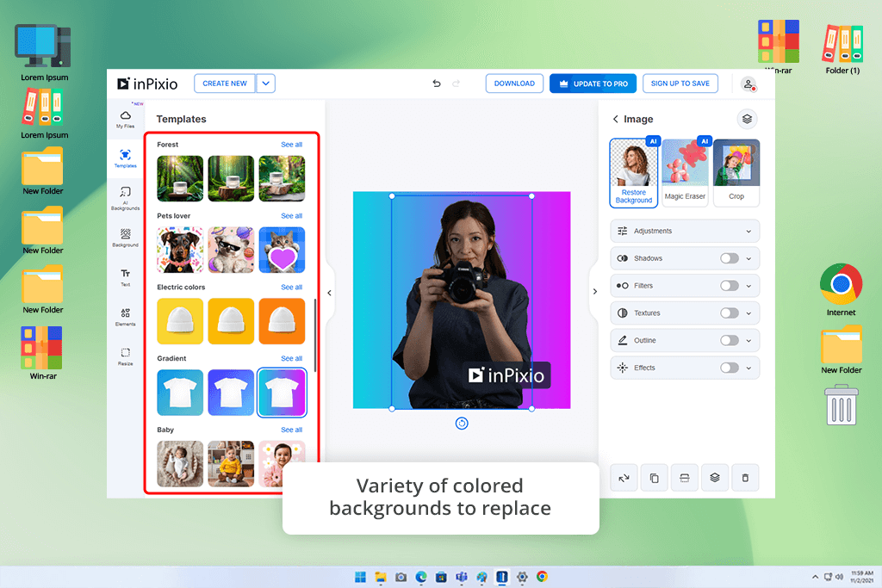Click the rotate handle below the image
The height and width of the screenshot is (588, 882).
click(x=462, y=424)
